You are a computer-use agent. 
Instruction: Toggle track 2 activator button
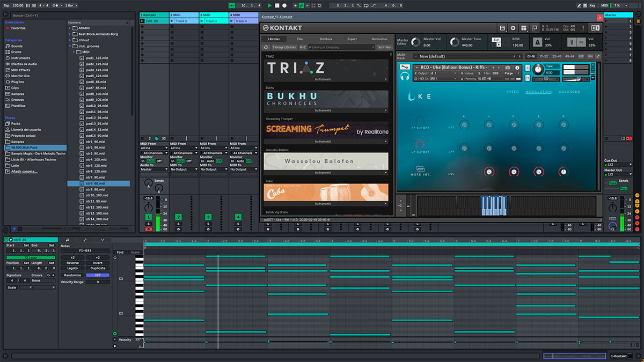click(x=178, y=217)
